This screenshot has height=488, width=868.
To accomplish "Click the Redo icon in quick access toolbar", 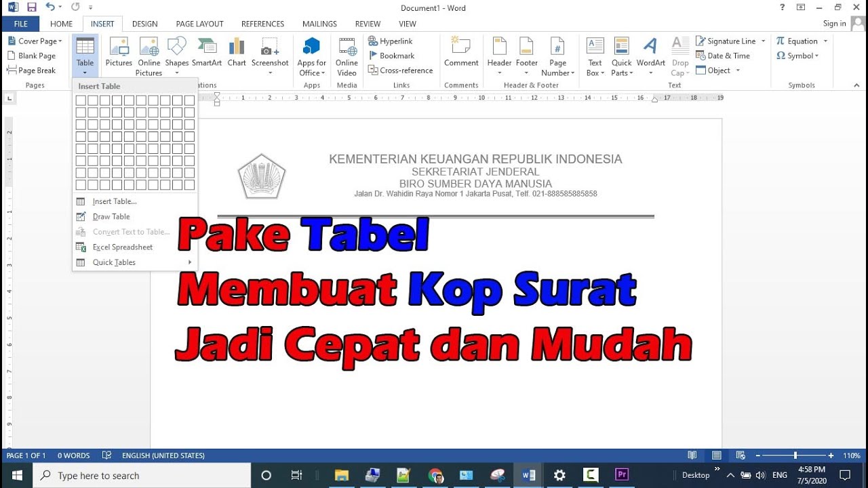I will [x=75, y=7].
